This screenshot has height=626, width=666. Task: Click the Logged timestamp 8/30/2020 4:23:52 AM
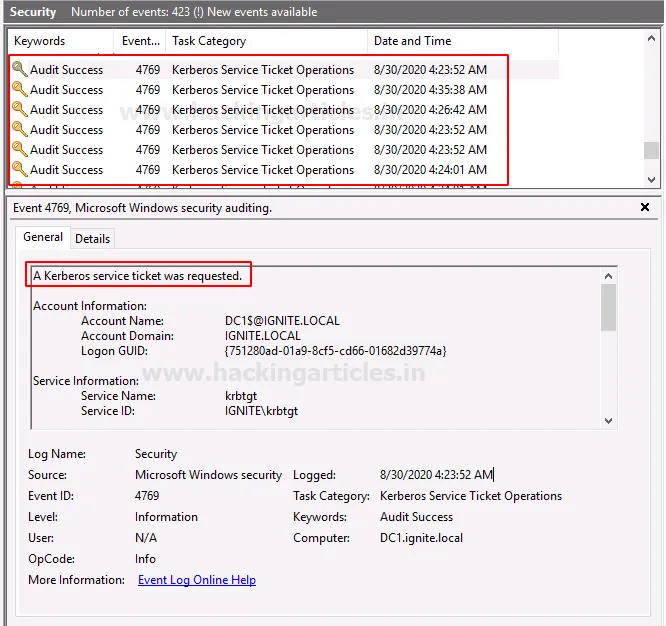[x=436, y=475]
